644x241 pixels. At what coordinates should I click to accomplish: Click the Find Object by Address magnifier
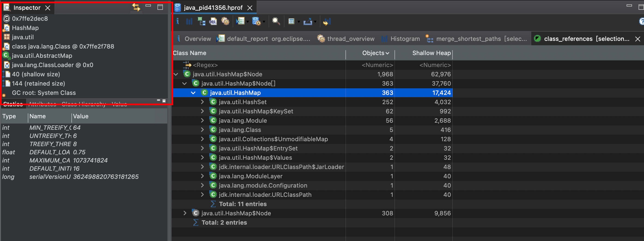tap(276, 21)
